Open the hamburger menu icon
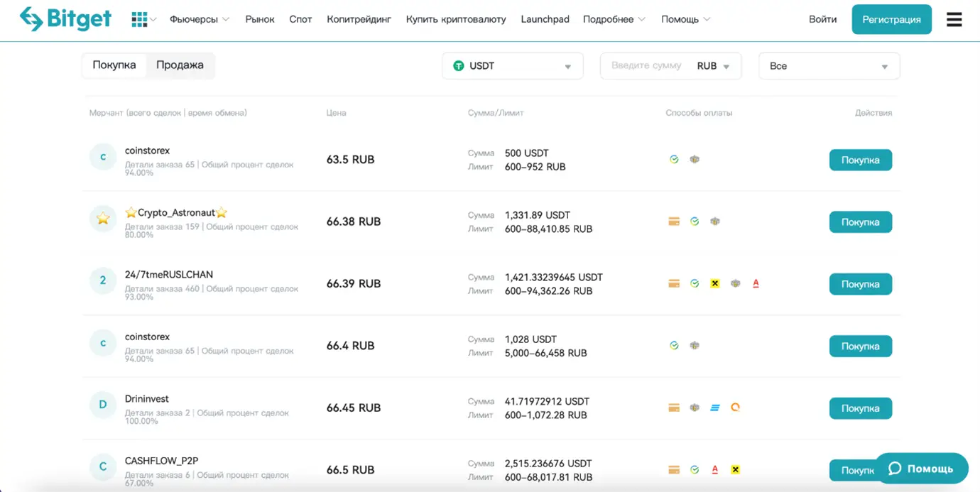Screen dimensions: 980x492 (954, 19)
